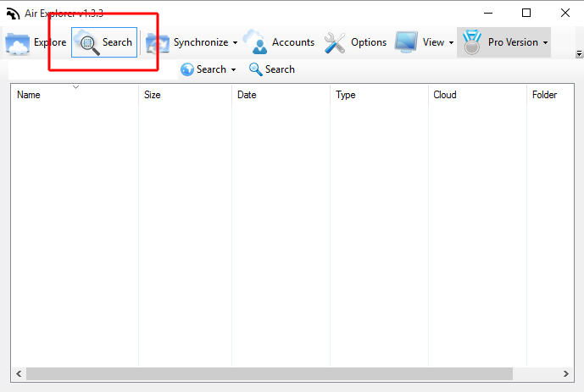Click the View monitor icon
584x392 pixels.
coord(406,42)
